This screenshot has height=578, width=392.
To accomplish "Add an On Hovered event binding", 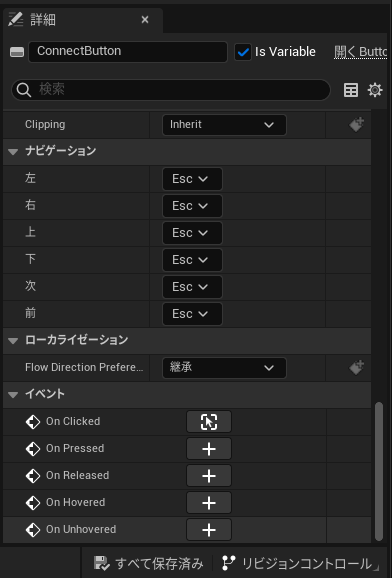I will tap(209, 502).
